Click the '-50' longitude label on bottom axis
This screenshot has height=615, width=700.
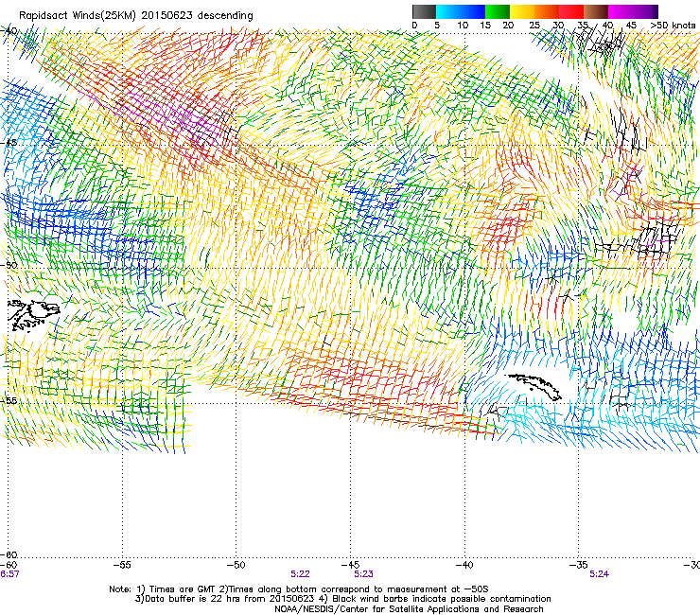(x=236, y=565)
